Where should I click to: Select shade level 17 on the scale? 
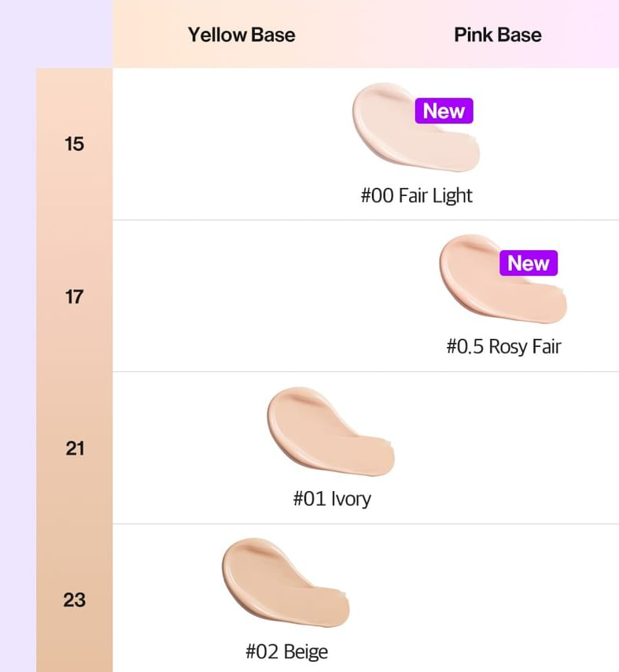(75, 297)
